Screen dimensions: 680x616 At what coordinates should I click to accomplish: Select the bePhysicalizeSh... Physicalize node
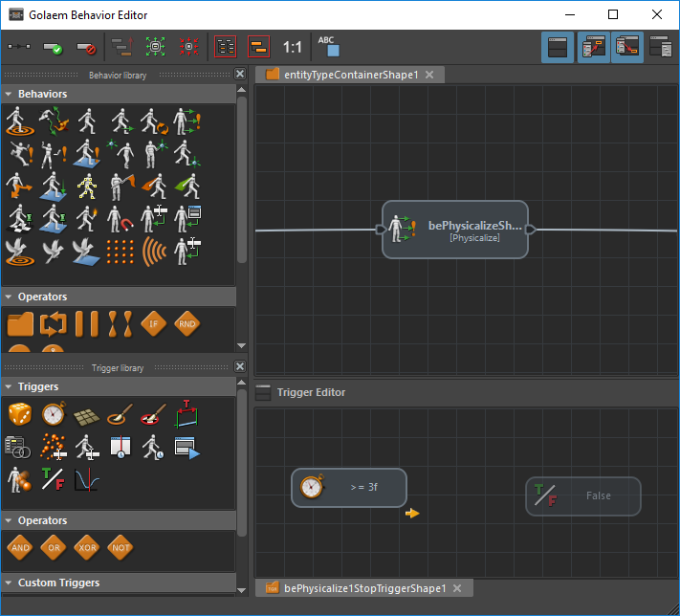coord(455,230)
